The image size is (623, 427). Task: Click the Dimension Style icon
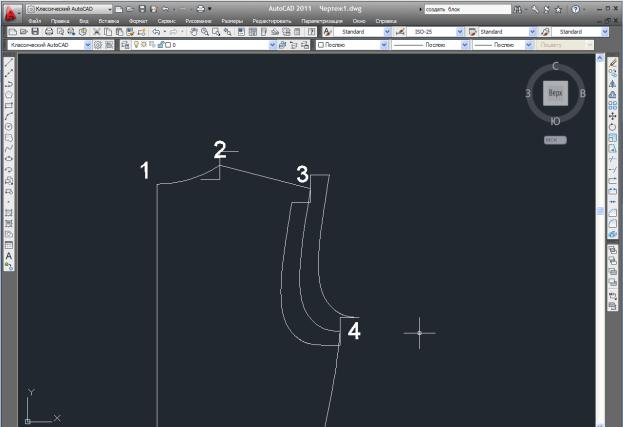pyautogui.click(x=400, y=32)
